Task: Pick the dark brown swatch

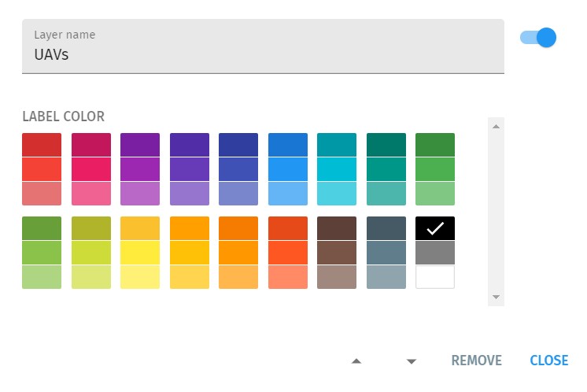Action: point(337,228)
